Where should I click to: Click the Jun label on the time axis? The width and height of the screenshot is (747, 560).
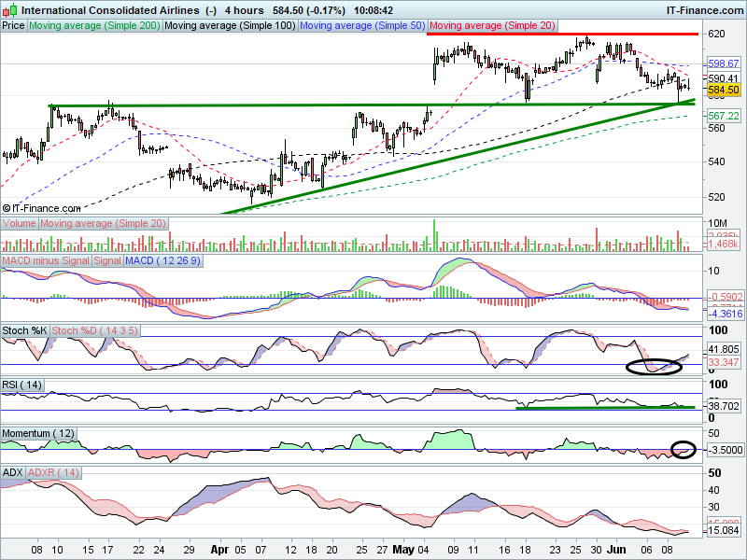(615, 550)
